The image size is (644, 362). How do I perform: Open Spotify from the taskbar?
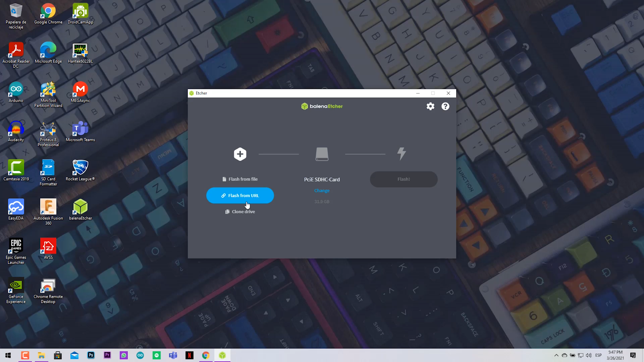[157, 355]
